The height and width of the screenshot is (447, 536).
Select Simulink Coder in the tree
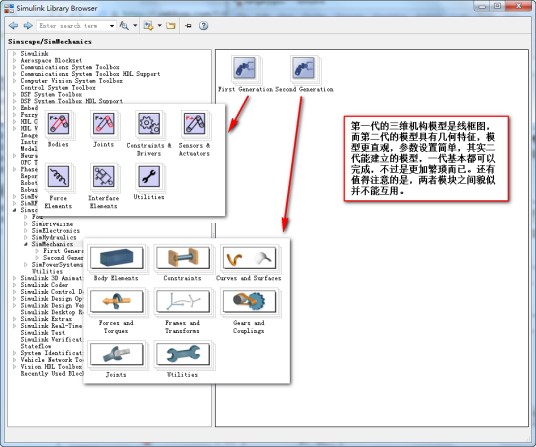[44, 285]
